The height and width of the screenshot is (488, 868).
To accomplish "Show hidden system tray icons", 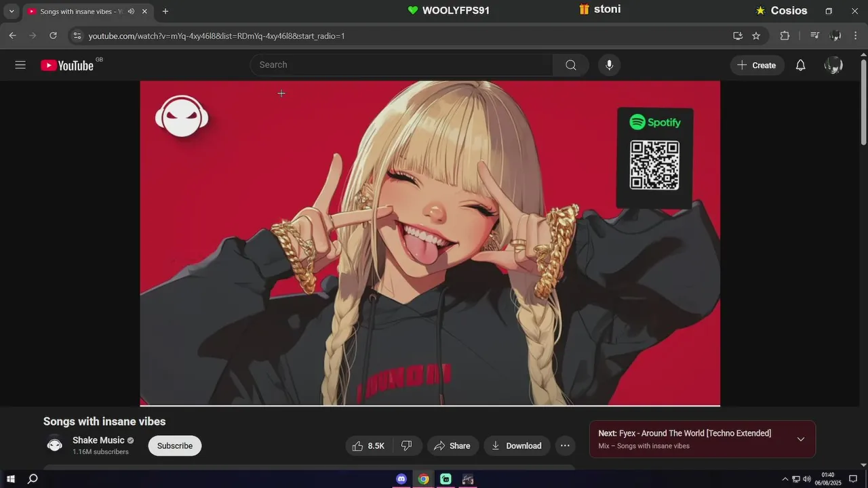I will pyautogui.click(x=785, y=479).
